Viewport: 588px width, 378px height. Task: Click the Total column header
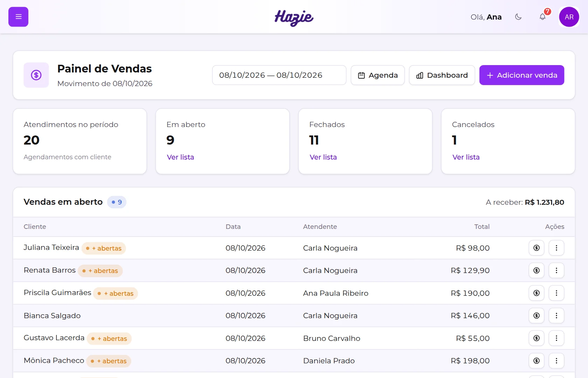tap(482, 226)
